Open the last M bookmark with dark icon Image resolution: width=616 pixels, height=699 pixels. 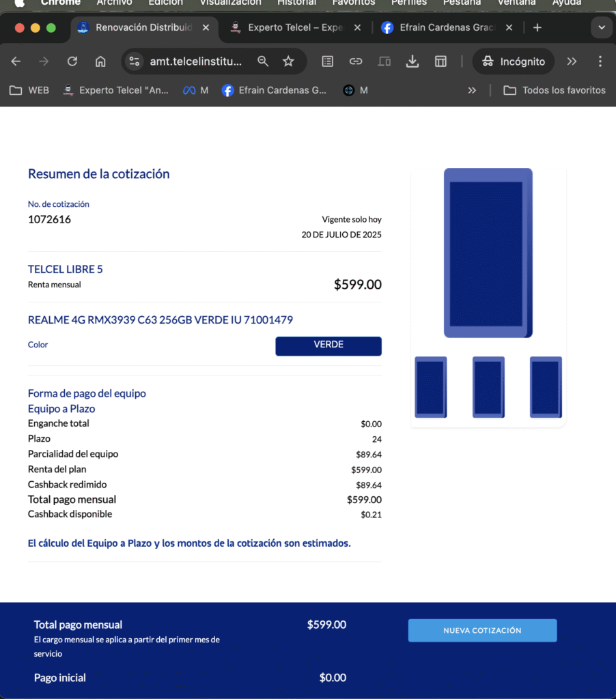[356, 91]
